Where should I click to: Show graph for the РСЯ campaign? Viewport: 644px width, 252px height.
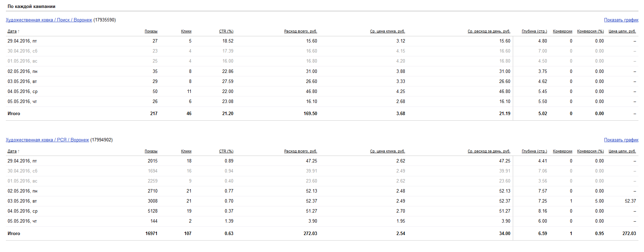pos(621,140)
